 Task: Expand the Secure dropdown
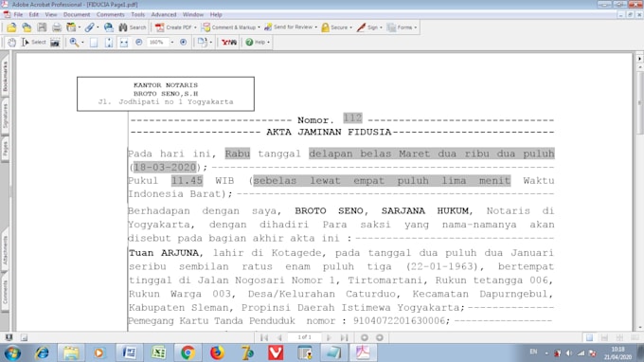tap(350, 27)
